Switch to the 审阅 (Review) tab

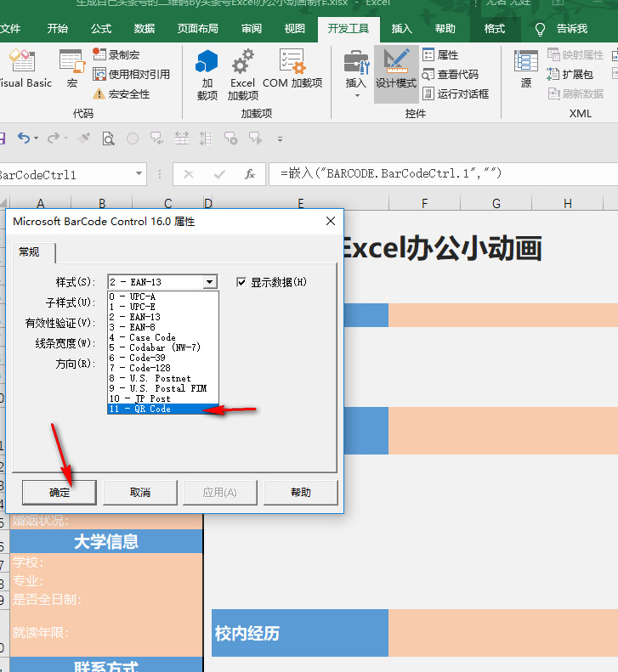point(252,29)
